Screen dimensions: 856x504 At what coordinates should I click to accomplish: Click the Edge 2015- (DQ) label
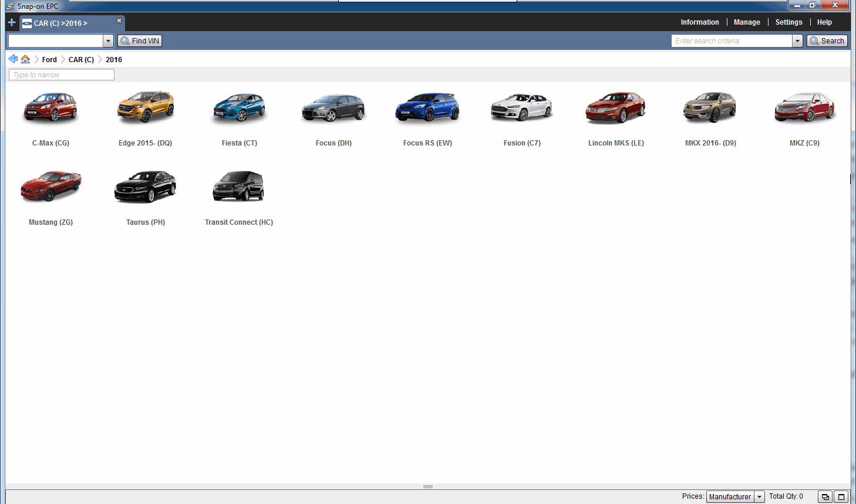pos(146,143)
